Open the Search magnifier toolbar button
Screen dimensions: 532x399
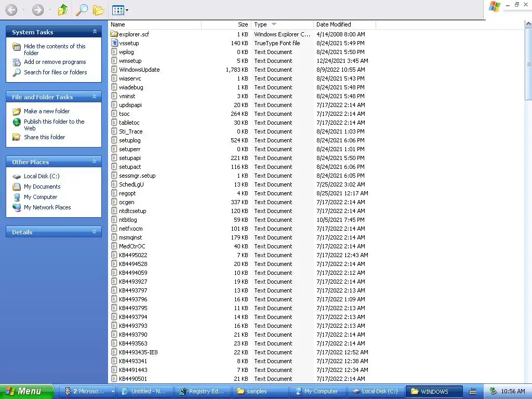[82, 10]
